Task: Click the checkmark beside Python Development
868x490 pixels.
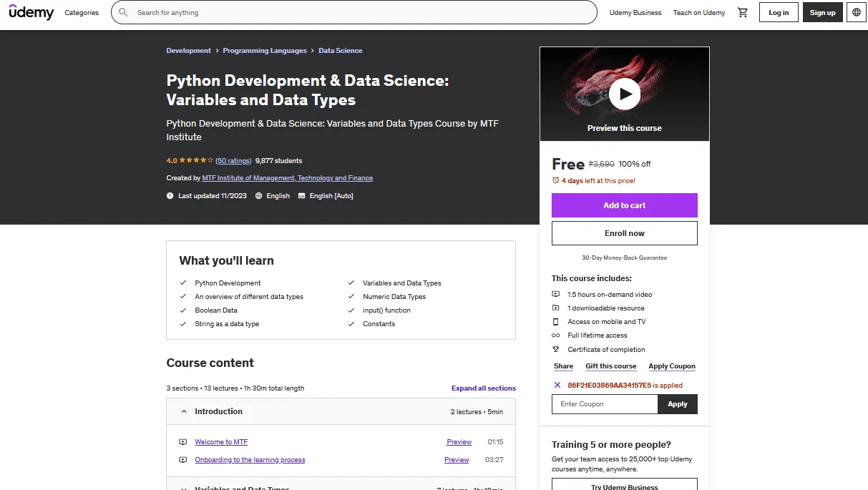Action: point(183,283)
